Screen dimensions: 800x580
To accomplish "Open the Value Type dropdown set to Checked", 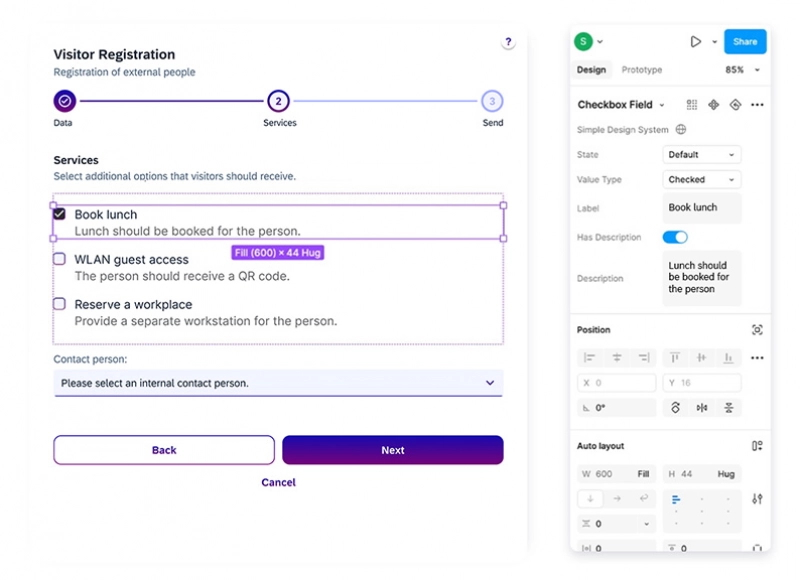I will click(702, 180).
